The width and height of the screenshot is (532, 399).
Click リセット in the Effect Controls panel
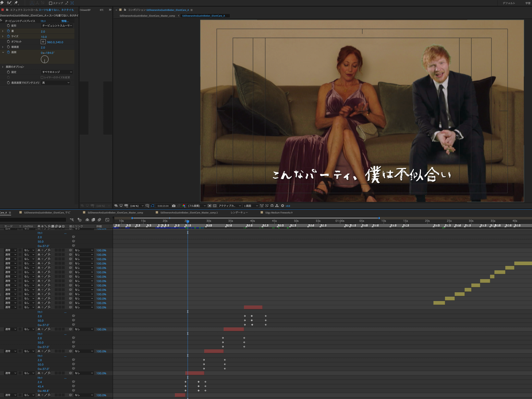pos(43,21)
